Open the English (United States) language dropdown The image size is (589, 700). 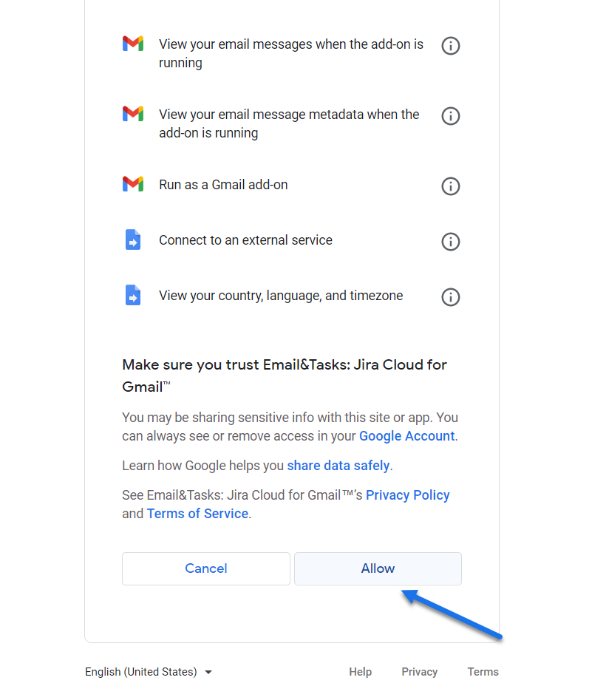(148, 672)
